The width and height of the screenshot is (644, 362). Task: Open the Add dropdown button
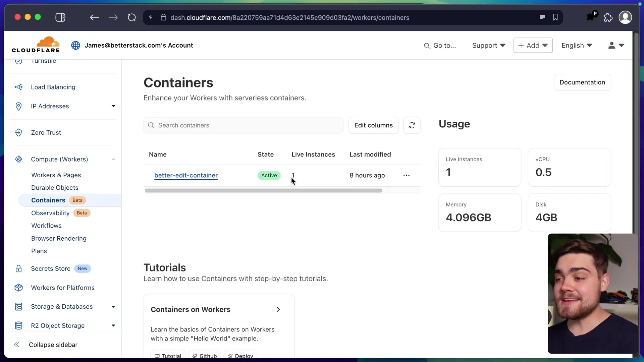point(533,45)
